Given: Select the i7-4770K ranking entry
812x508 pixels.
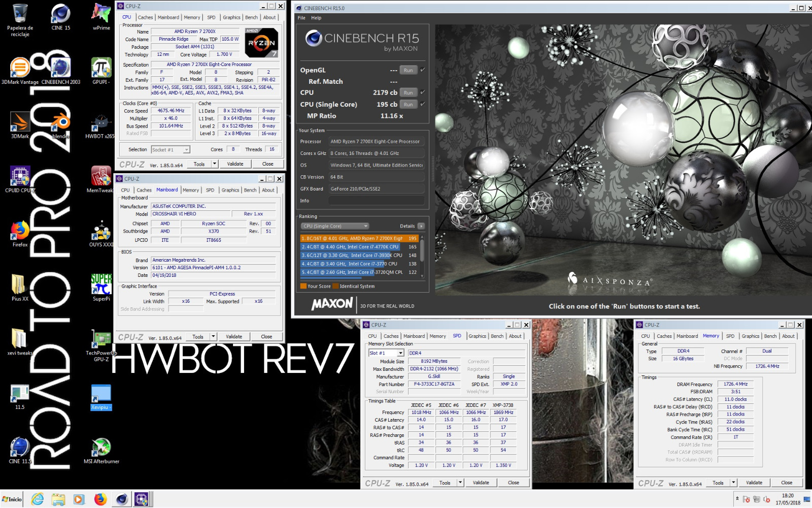Looking at the screenshot, I should click(359, 247).
